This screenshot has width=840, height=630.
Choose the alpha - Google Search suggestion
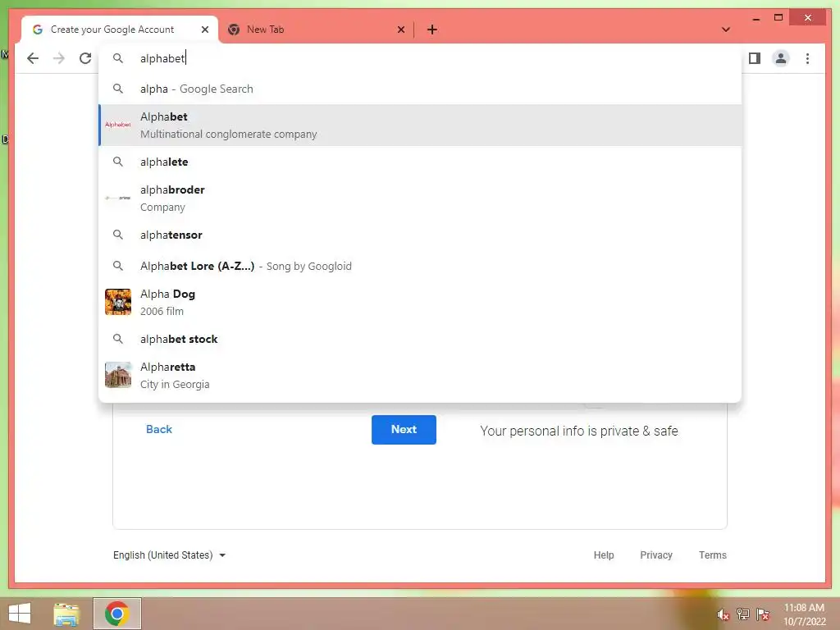[421, 89]
